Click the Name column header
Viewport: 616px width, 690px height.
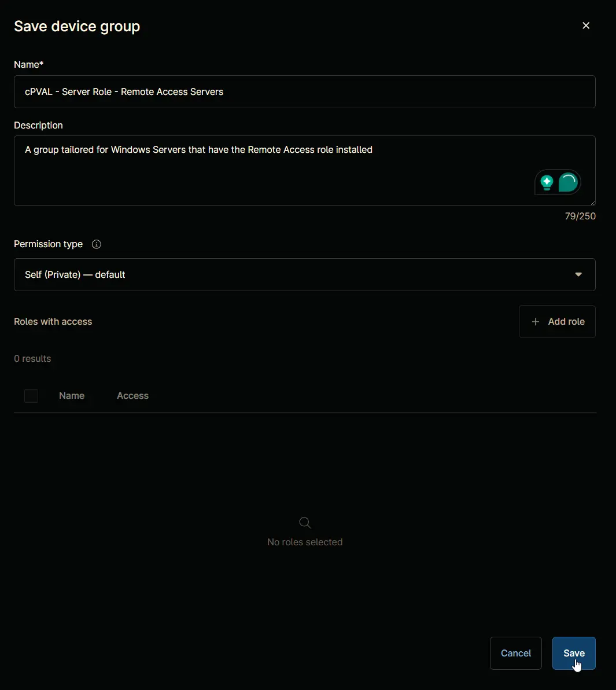point(72,395)
